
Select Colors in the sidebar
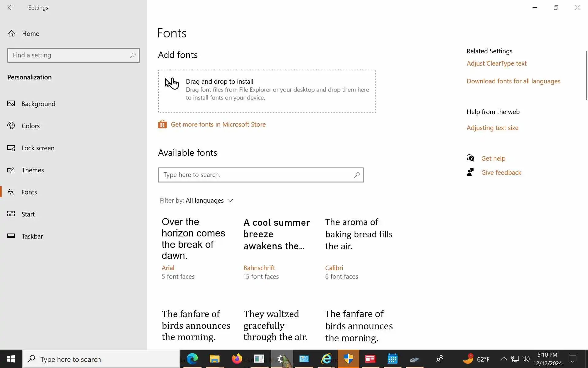click(x=31, y=126)
